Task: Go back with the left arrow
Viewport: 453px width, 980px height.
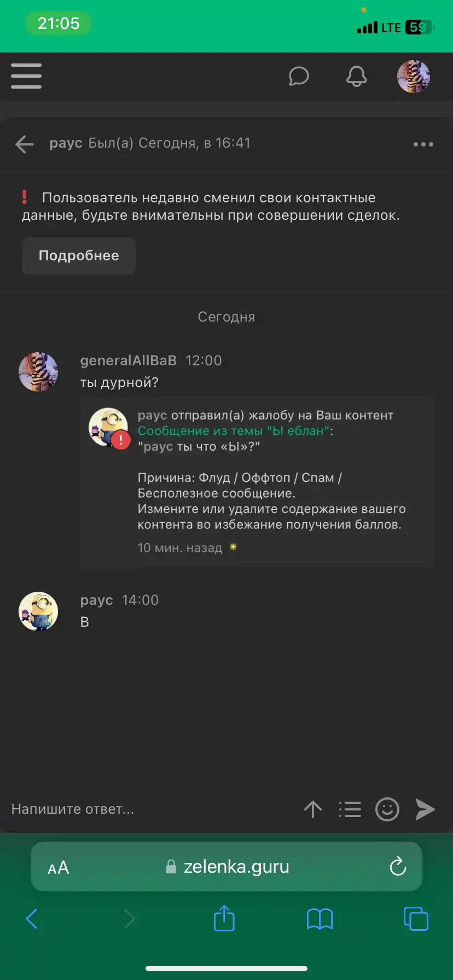Action: [x=25, y=144]
